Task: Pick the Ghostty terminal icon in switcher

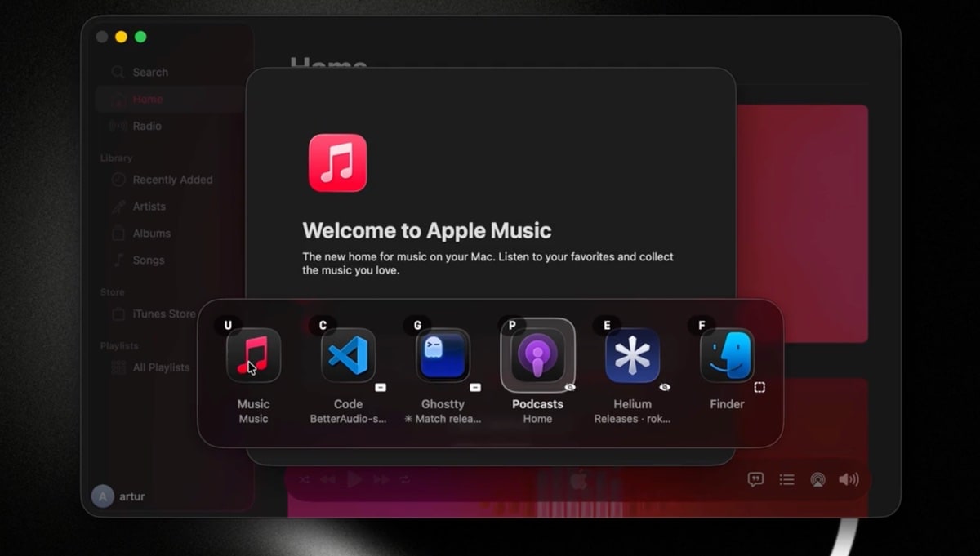Action: (x=443, y=355)
